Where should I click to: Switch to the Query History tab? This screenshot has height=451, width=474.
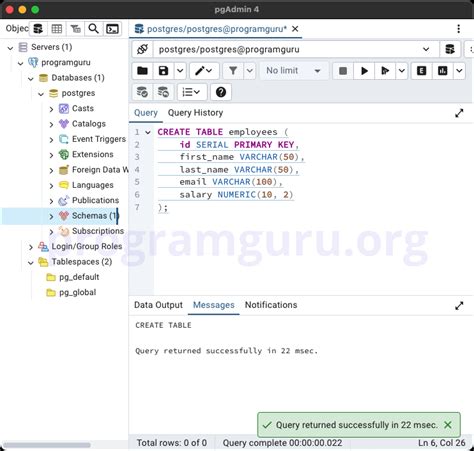click(195, 113)
